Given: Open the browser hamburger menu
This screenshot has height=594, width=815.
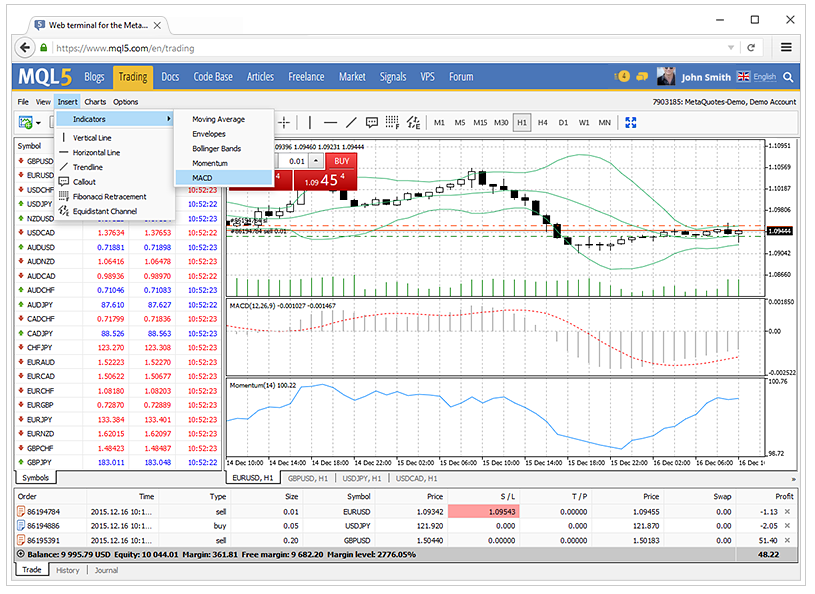Looking at the screenshot, I should [786, 47].
